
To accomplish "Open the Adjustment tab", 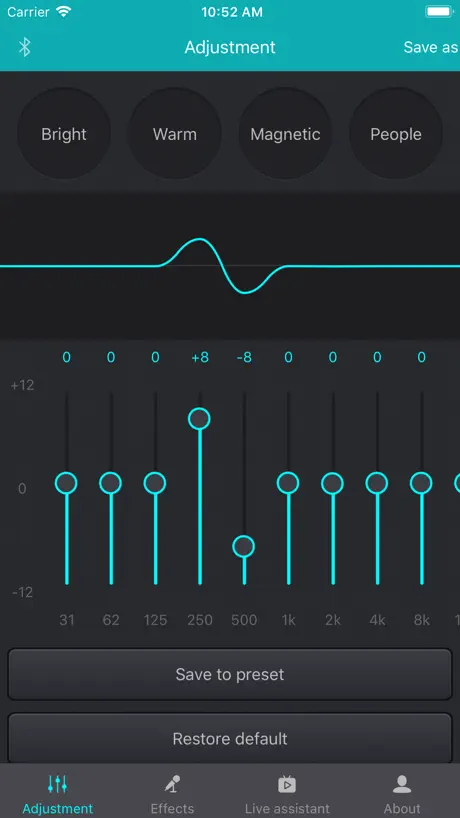I will click(57, 794).
